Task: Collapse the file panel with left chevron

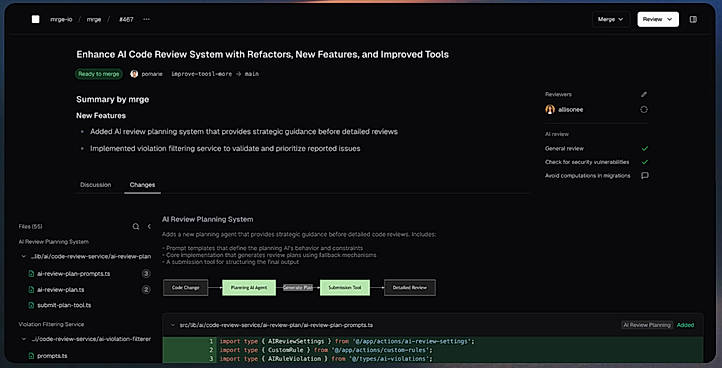Action: [x=149, y=227]
